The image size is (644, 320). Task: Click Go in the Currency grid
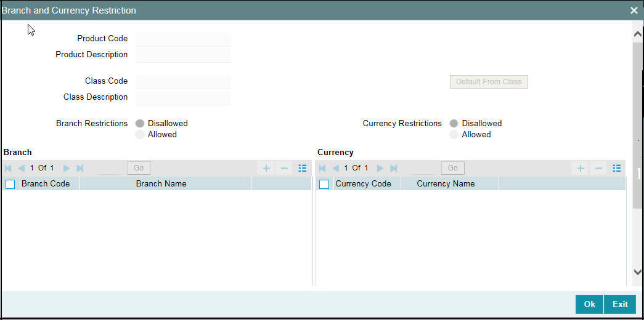pos(452,168)
